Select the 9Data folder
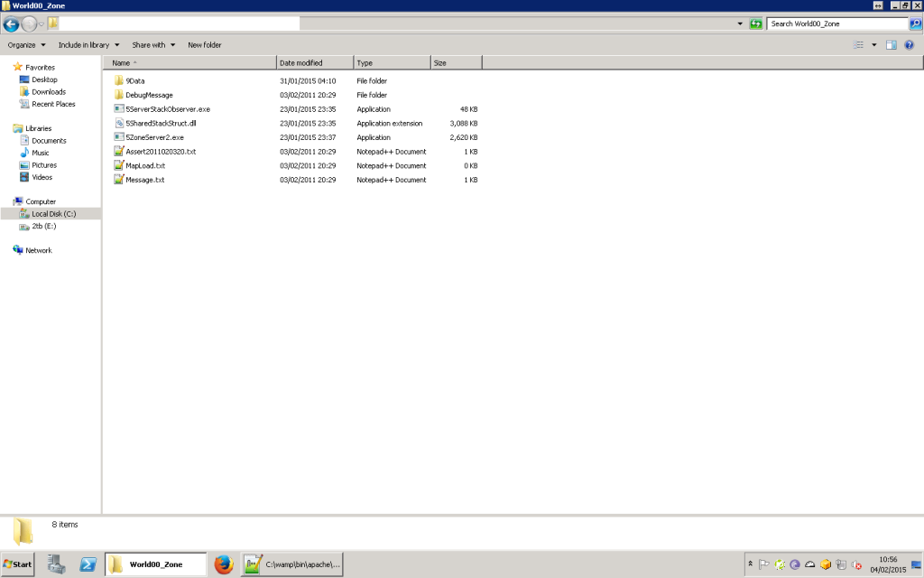924x578 pixels. click(x=135, y=81)
